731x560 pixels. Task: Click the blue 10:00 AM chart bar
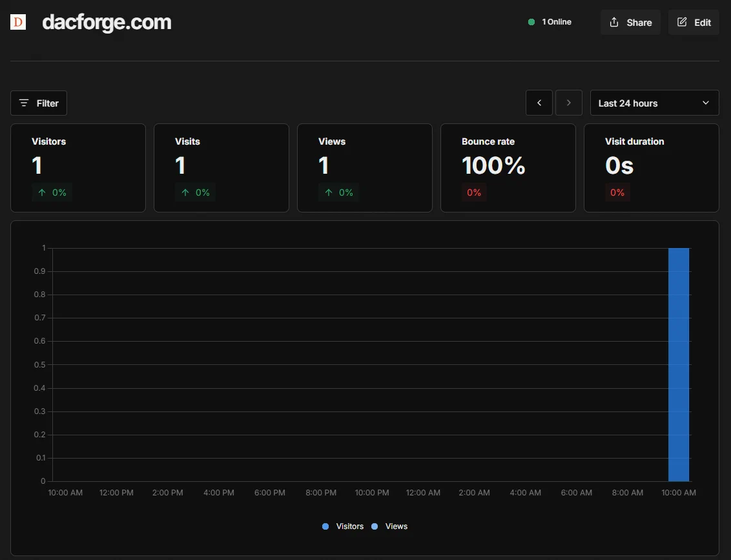point(678,365)
